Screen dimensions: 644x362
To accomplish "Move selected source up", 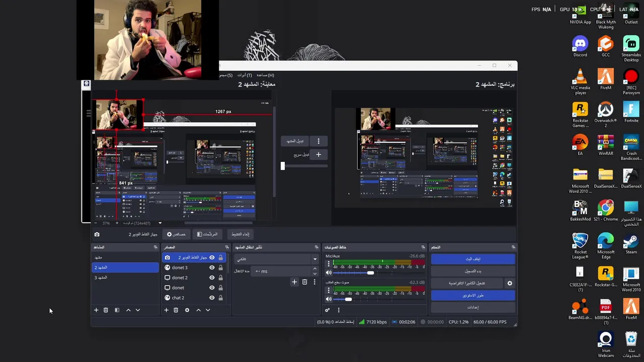I will (198, 310).
